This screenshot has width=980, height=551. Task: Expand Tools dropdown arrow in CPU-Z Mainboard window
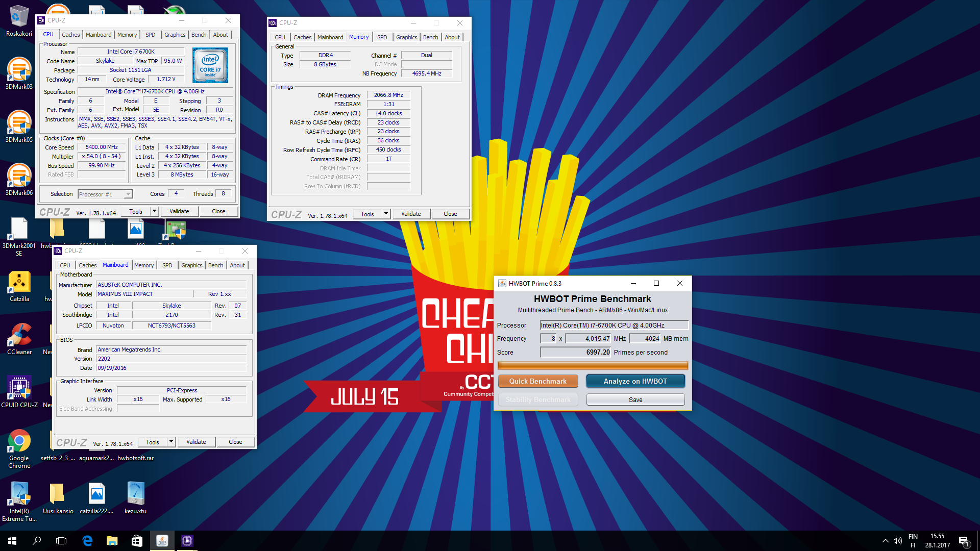pos(171,442)
